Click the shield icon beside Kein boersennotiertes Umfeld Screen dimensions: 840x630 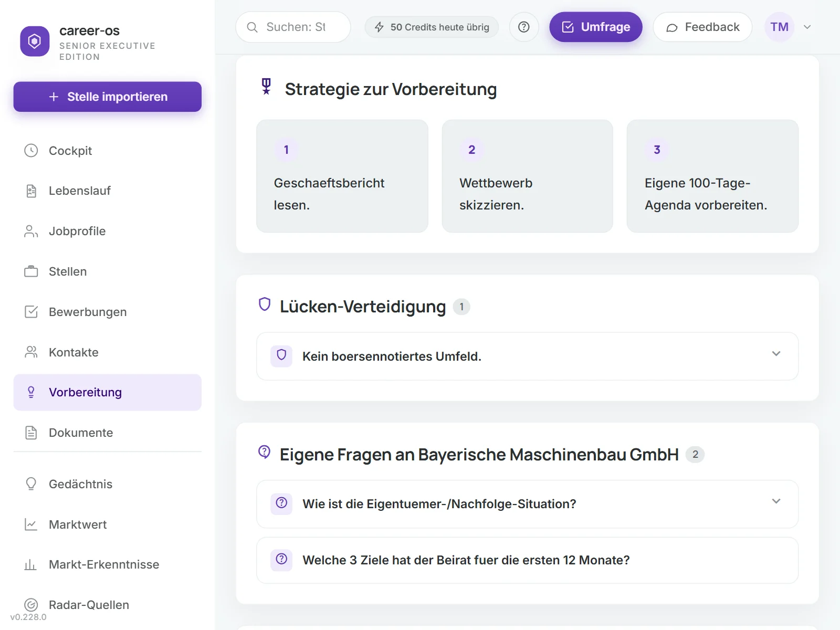[x=281, y=356]
